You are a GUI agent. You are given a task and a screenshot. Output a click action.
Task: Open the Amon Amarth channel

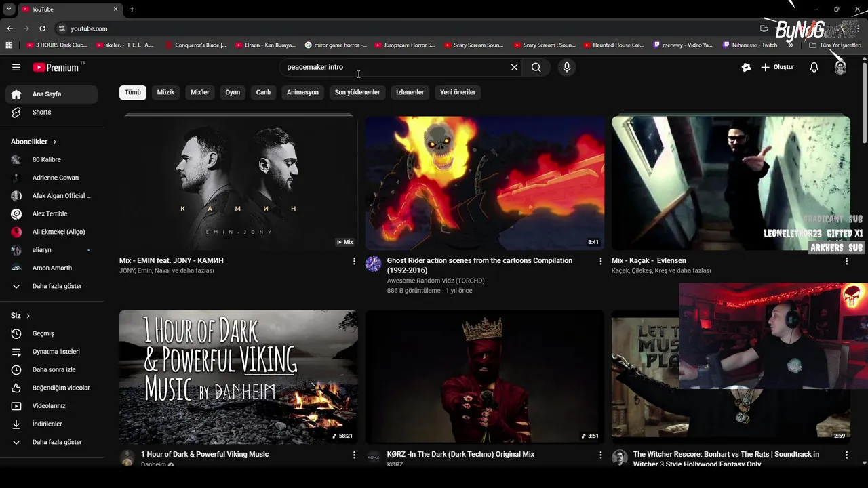click(52, 268)
